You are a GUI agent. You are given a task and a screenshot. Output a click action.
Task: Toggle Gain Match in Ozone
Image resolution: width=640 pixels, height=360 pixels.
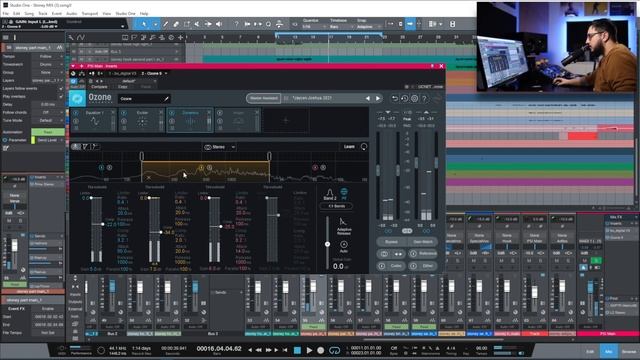[423, 242]
